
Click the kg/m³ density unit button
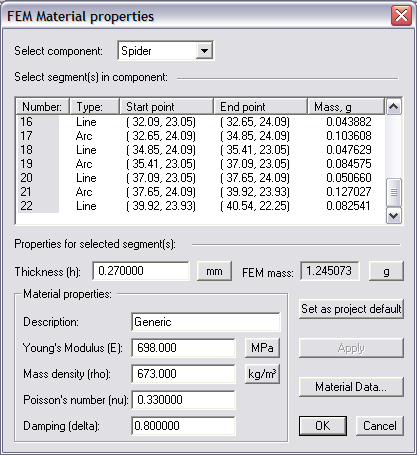[x=262, y=374]
